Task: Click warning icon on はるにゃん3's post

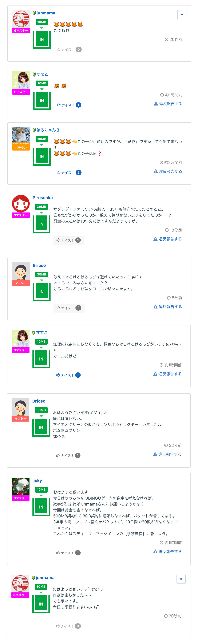Action: click(x=156, y=171)
